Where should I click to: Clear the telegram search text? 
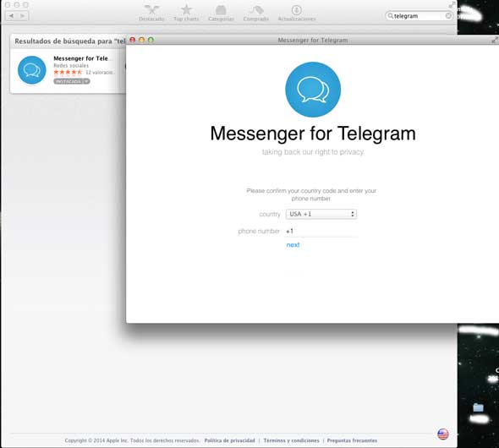[x=448, y=15]
